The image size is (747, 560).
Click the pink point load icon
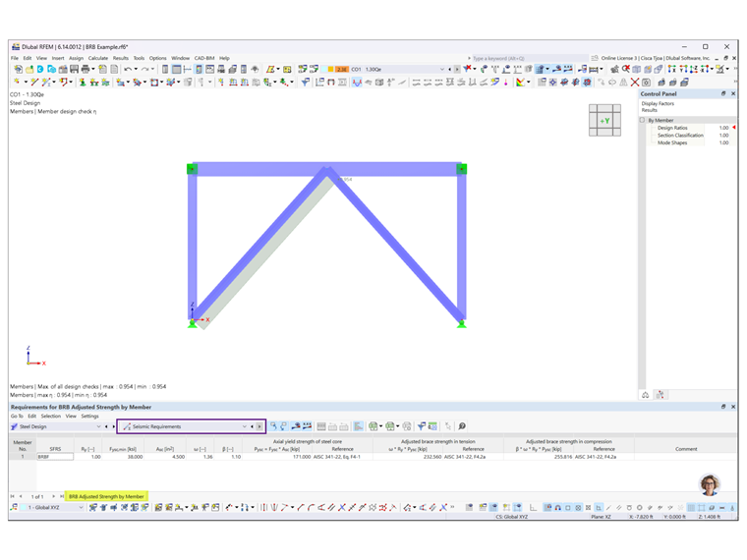click(x=505, y=83)
